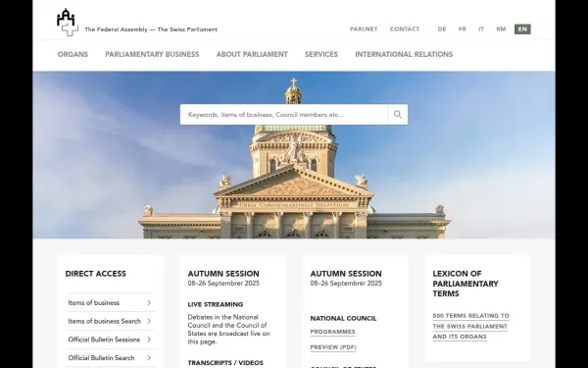Viewport: 588px width, 368px height.
Task: Click the Direct Access heading
Action: coord(96,274)
